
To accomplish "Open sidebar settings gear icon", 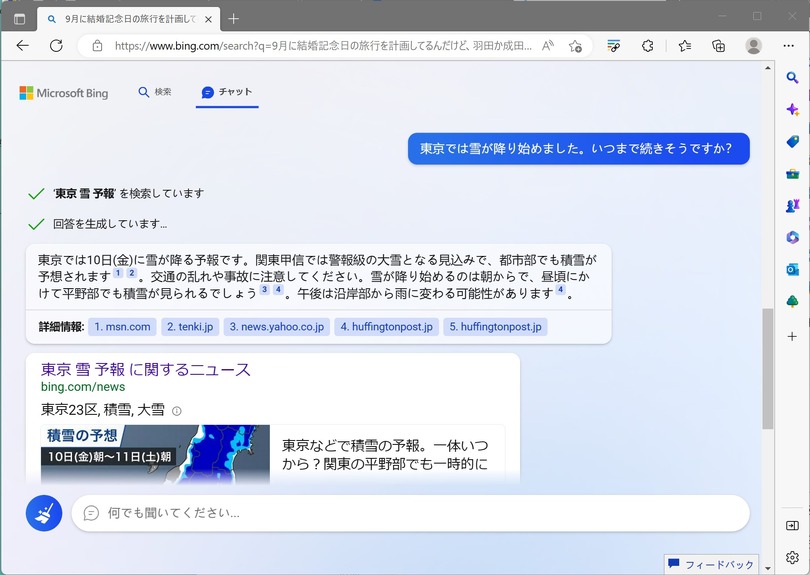I will (792, 557).
